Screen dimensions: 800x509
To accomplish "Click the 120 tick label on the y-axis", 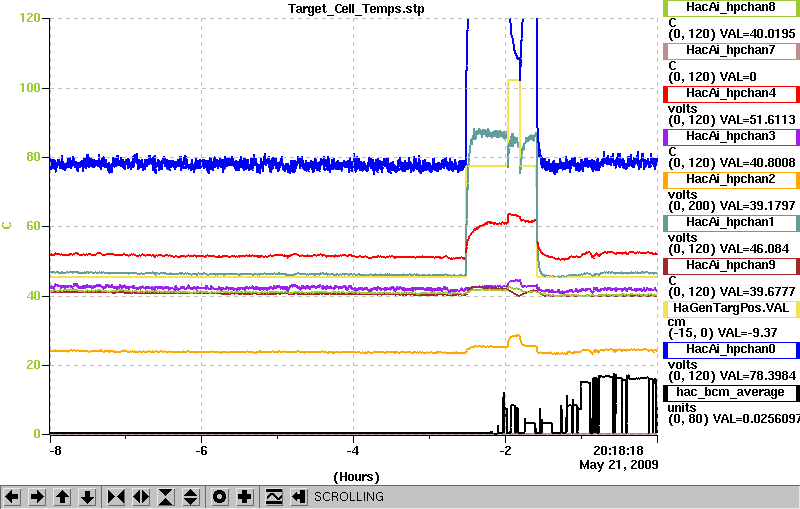I will [30, 18].
